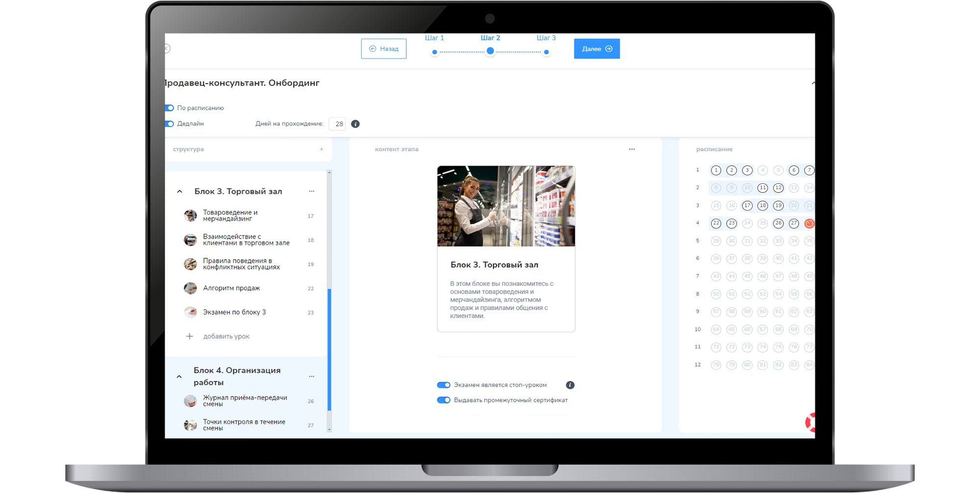Click the days to complete input field
The width and height of the screenshot is (980, 493).
pyautogui.click(x=338, y=124)
